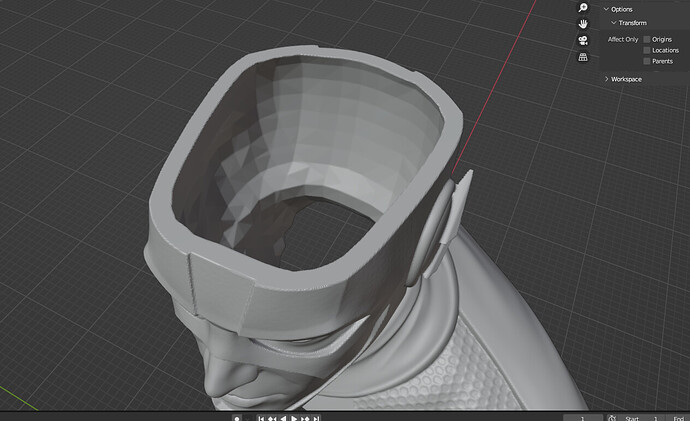The image size is (690, 421).
Task: Toggle the auto keying record button
Action: [x=237, y=418]
